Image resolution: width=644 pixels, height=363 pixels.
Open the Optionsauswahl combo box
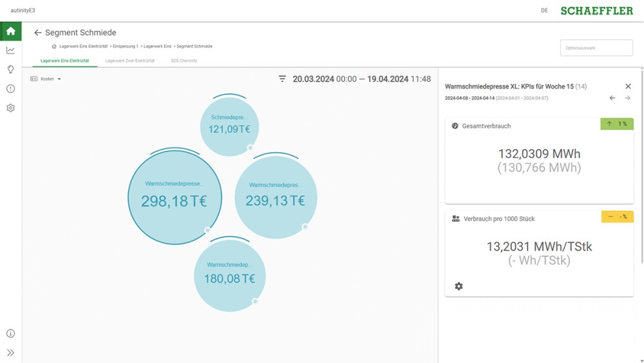(596, 48)
